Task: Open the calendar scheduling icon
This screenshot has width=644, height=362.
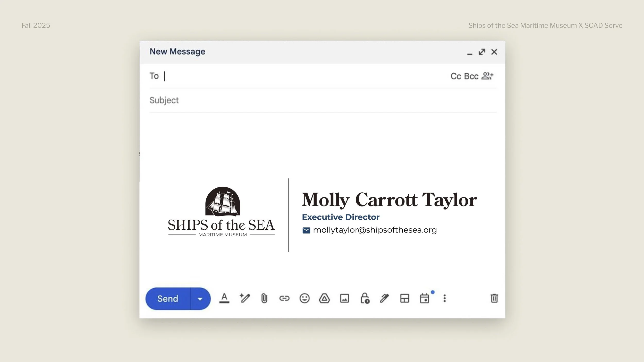Action: [425, 298]
